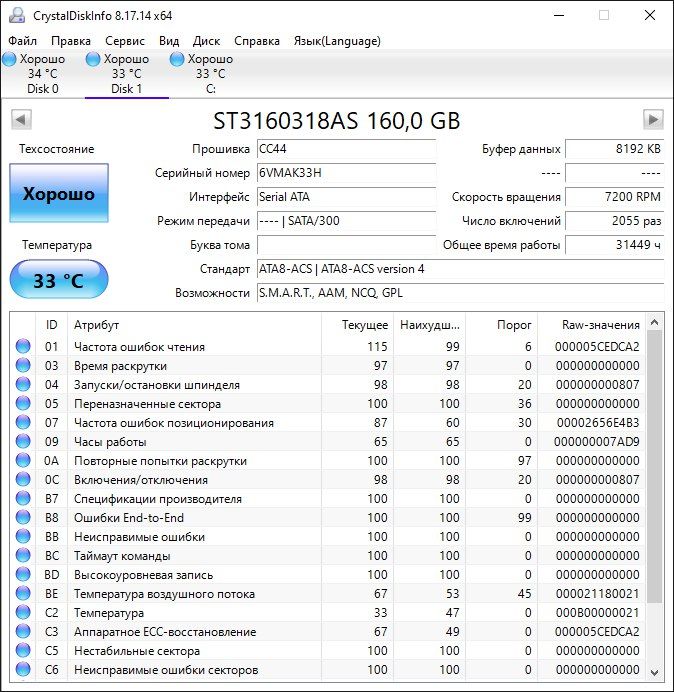The width and height of the screenshot is (674, 692).
Task: Click status orb for attribute C2 temperature
Action: (x=23, y=613)
